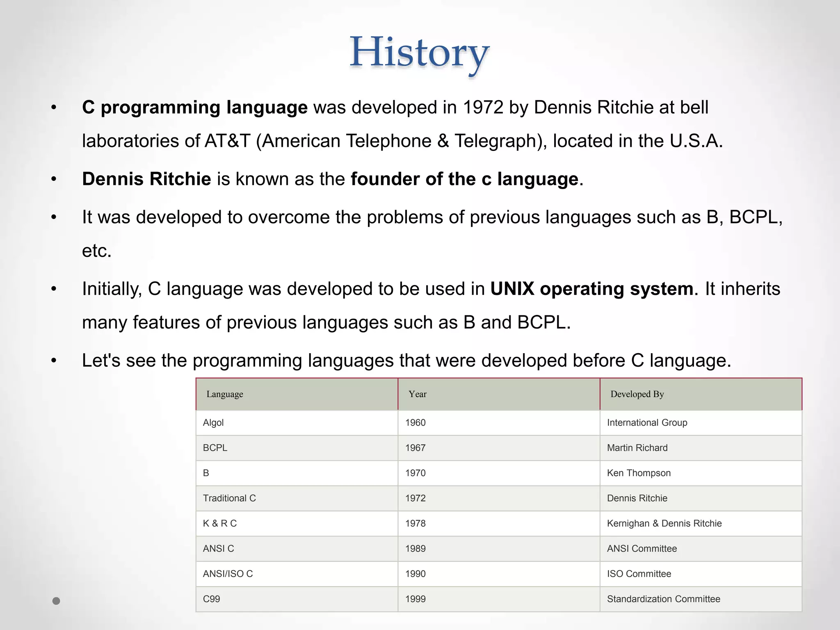Click bold text 'C programming language'
This screenshot has width=840, height=630.
(x=194, y=107)
